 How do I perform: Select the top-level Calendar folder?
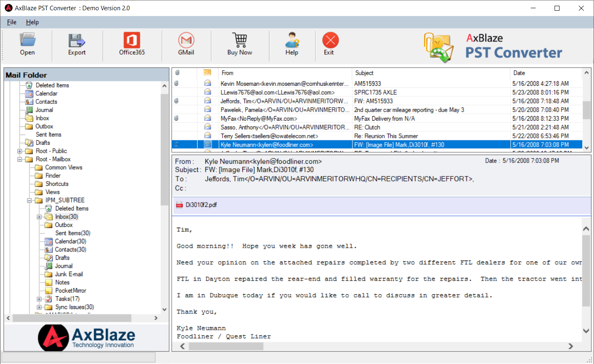pos(46,94)
